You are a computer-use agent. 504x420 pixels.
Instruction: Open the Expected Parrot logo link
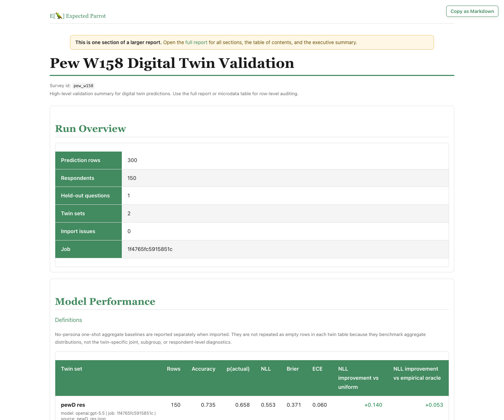78,16
